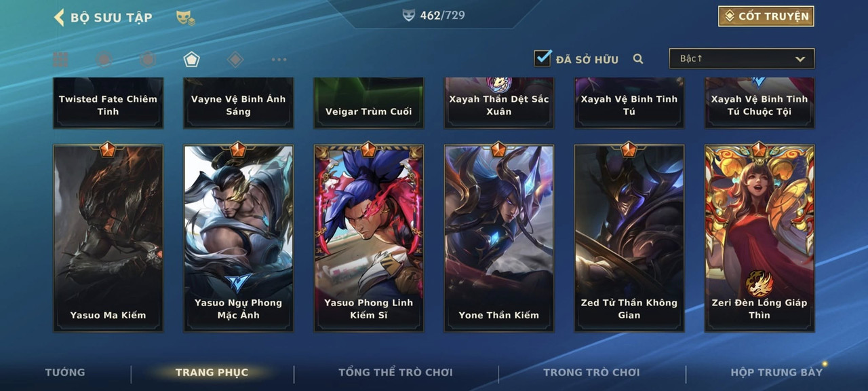Open the Yasuo Ma Kiếm skin card

108,238
